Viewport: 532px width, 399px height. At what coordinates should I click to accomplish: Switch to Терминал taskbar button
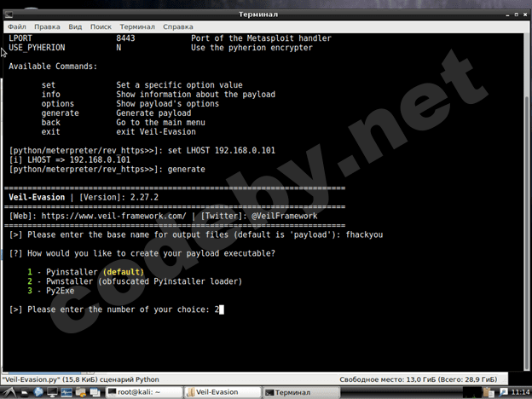pyautogui.click(x=301, y=392)
